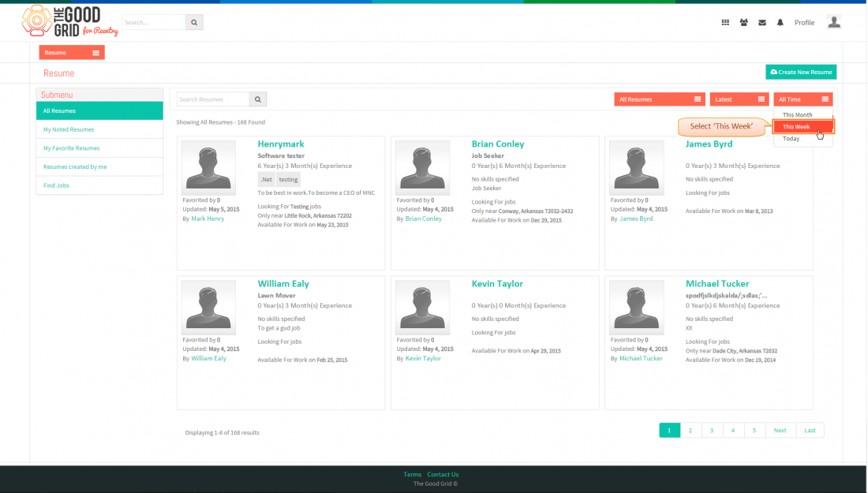Open Michael Tucker's profile photo
Image resolution: width=868 pixels, height=493 pixels.
click(x=637, y=307)
